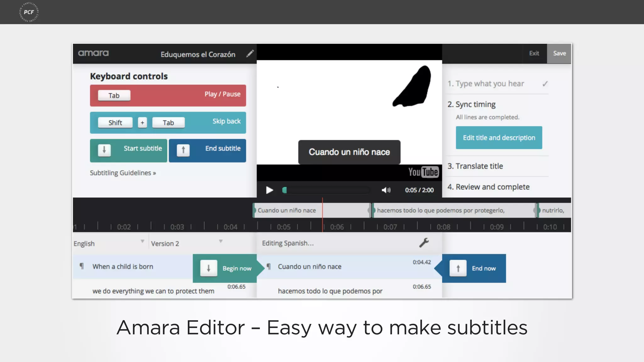Screen dimensions: 644x362
Task: Click the video progress bar handle
Action: (x=284, y=190)
